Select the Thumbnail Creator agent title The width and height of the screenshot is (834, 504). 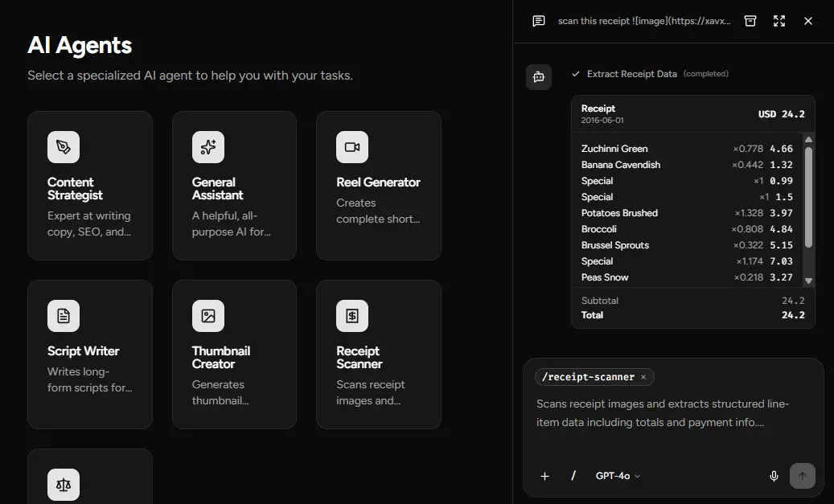pos(220,357)
